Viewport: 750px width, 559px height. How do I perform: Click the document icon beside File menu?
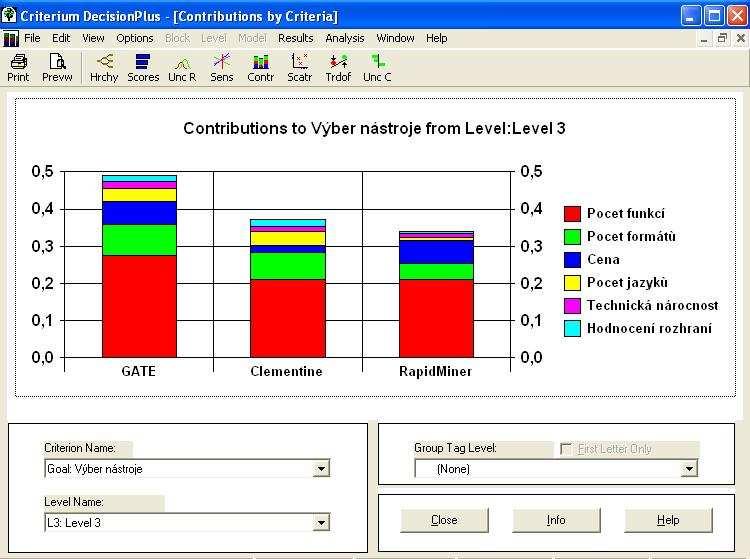pyautogui.click(x=11, y=38)
